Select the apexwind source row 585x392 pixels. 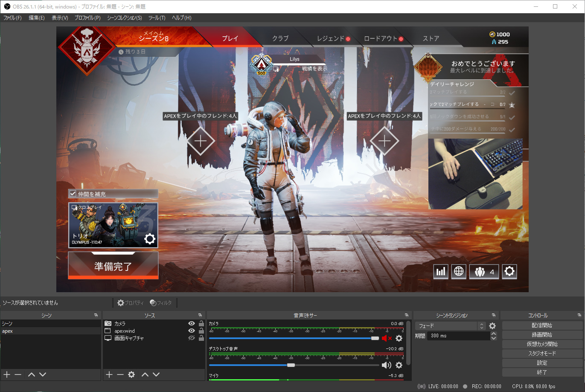(154, 331)
